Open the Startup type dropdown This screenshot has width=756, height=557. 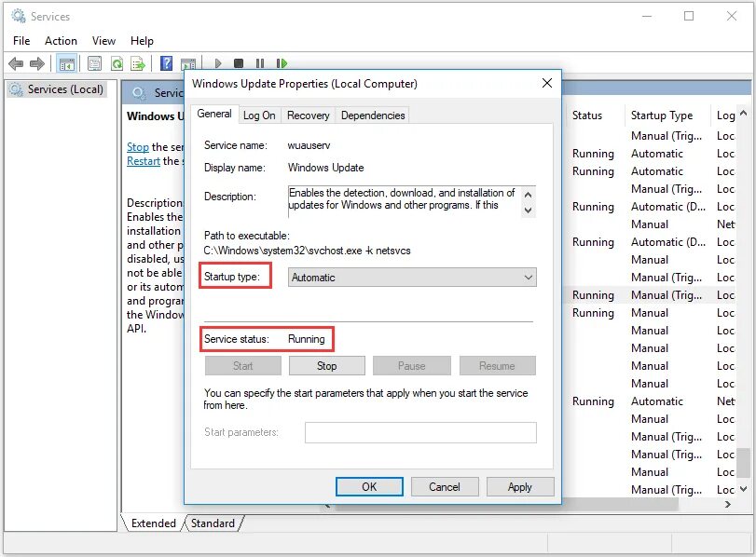coord(412,278)
